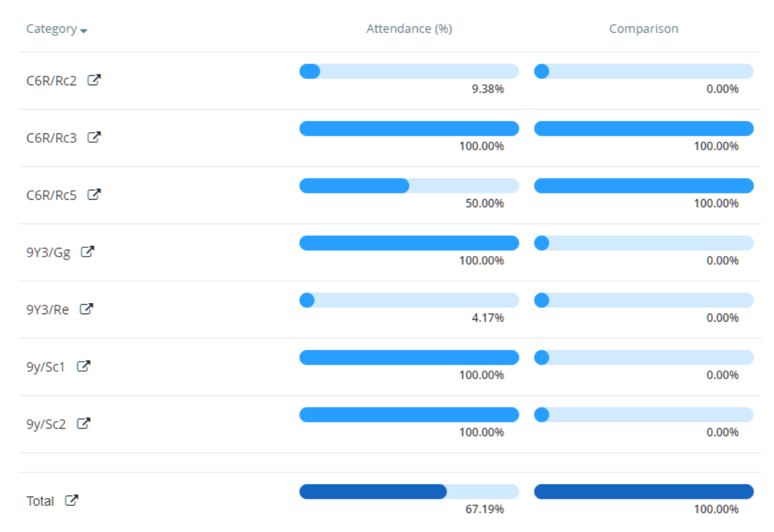Screen dimensions: 774x532
Task: Select the C6R/Rc2 category label
Action: pos(50,79)
